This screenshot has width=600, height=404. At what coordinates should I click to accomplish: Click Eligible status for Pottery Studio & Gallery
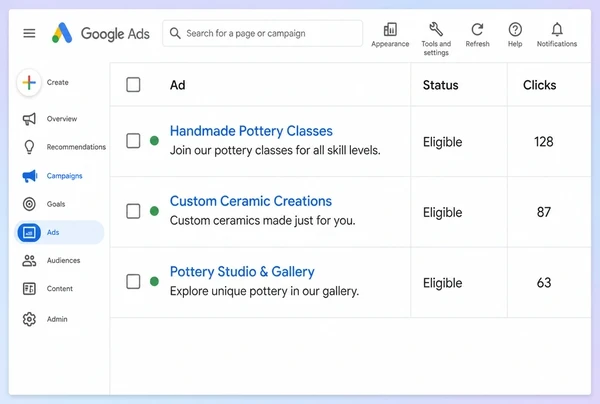point(442,283)
